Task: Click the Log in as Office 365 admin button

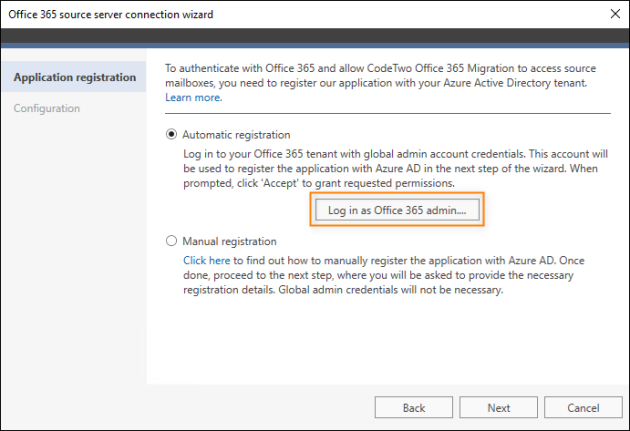Action: click(397, 210)
